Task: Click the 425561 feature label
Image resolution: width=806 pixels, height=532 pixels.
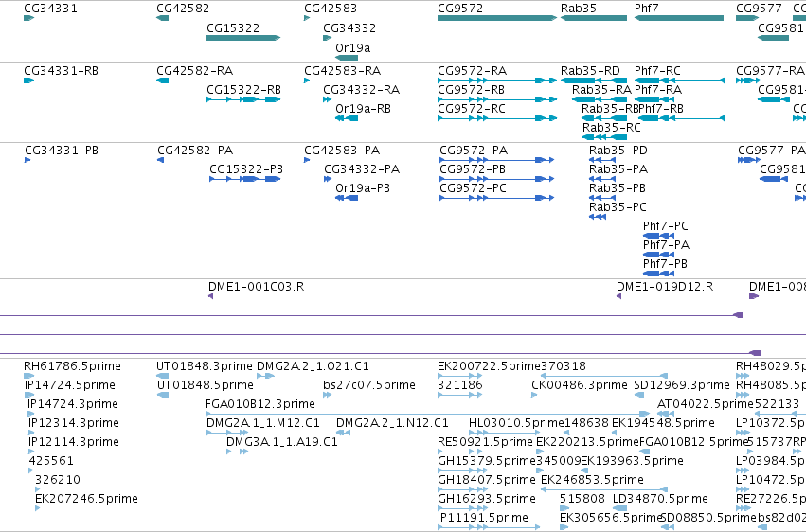Action: [51, 461]
